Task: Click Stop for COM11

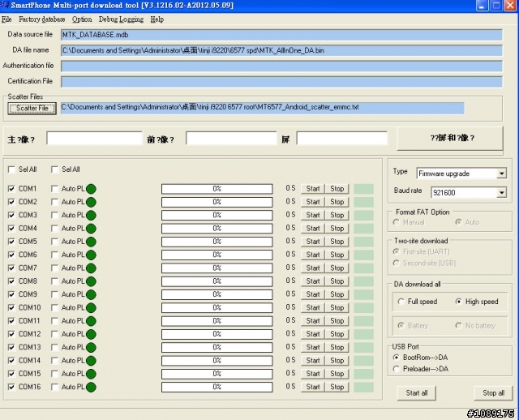Action: click(337, 321)
